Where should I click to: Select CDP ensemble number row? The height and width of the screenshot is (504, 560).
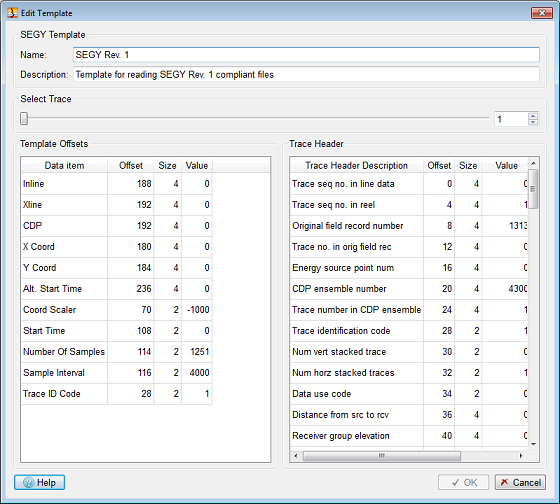point(409,289)
